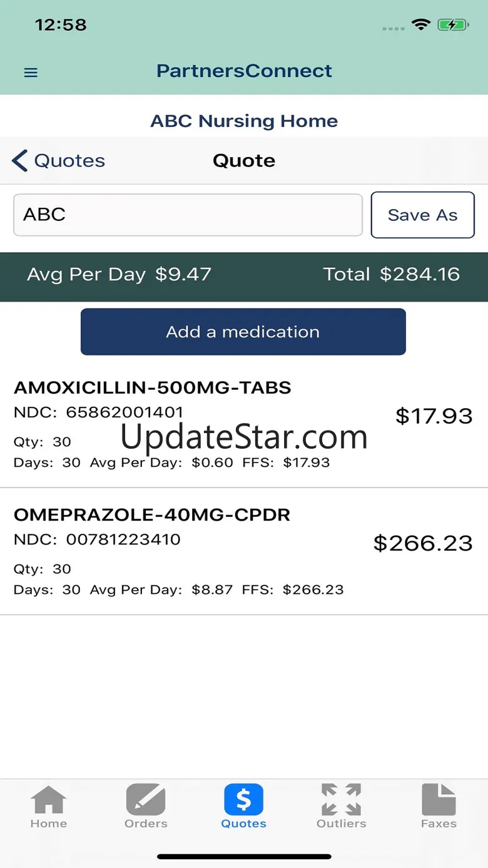Tap the Wi-Fi status icon
Image resolution: width=488 pixels, height=868 pixels.
[x=421, y=25]
